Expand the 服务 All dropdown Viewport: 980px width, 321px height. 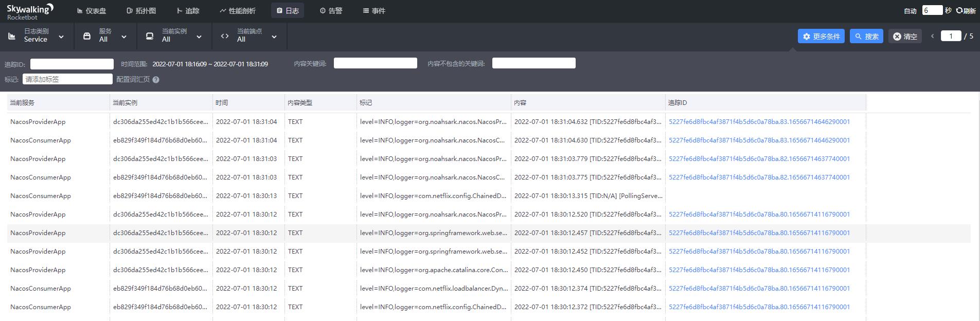tap(105, 36)
